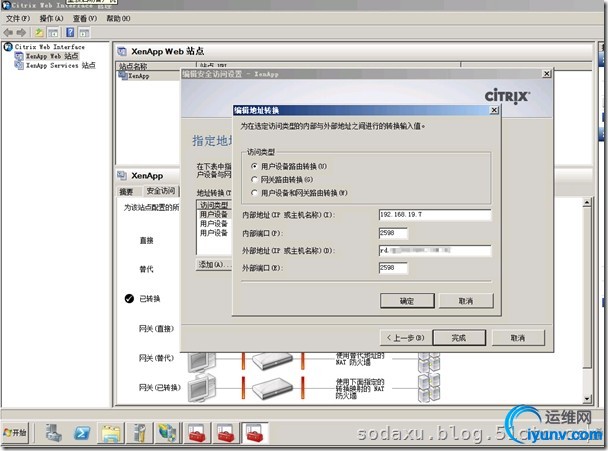Click the server rack icon in 网关(已转换) row
The height and width of the screenshot is (451, 608).
point(428,387)
